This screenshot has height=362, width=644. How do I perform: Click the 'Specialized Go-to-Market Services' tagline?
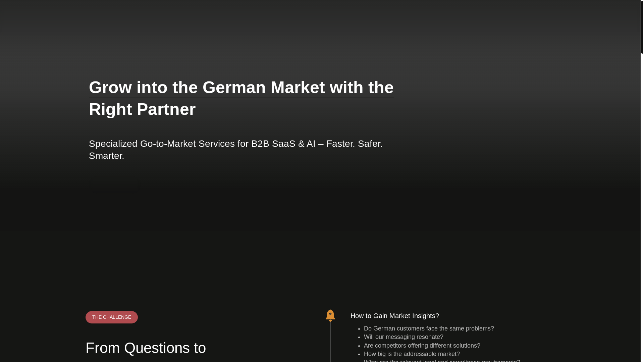click(235, 144)
